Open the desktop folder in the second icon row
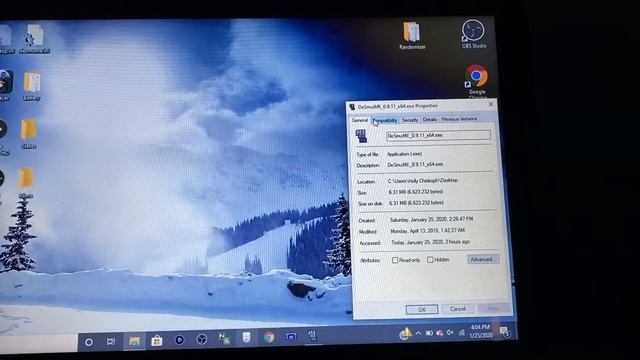This screenshot has height=360, width=640. 32,86
